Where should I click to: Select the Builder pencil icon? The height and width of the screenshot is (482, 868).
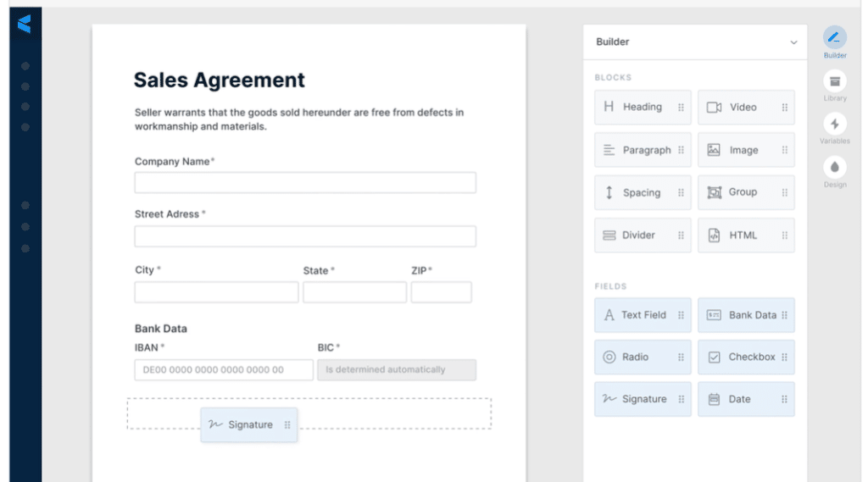[834, 37]
